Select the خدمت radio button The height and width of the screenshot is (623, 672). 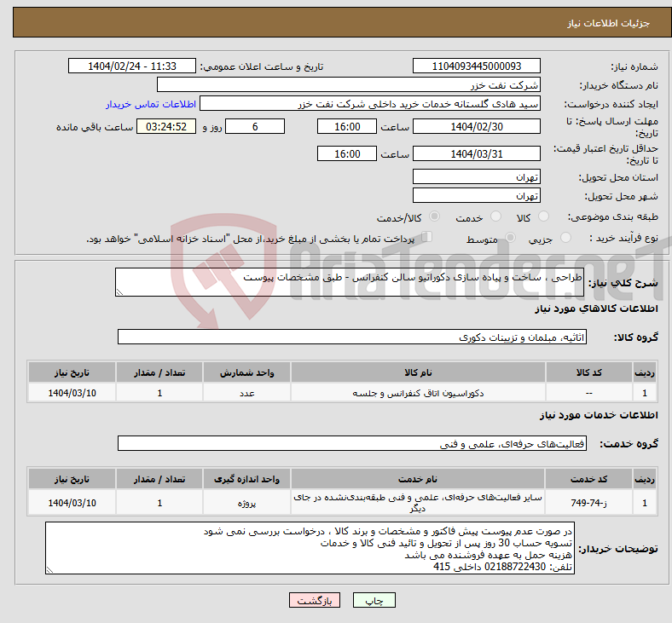click(495, 216)
